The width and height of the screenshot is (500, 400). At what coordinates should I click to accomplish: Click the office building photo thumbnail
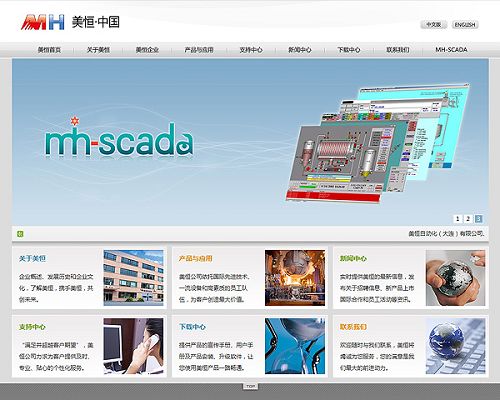click(133, 278)
